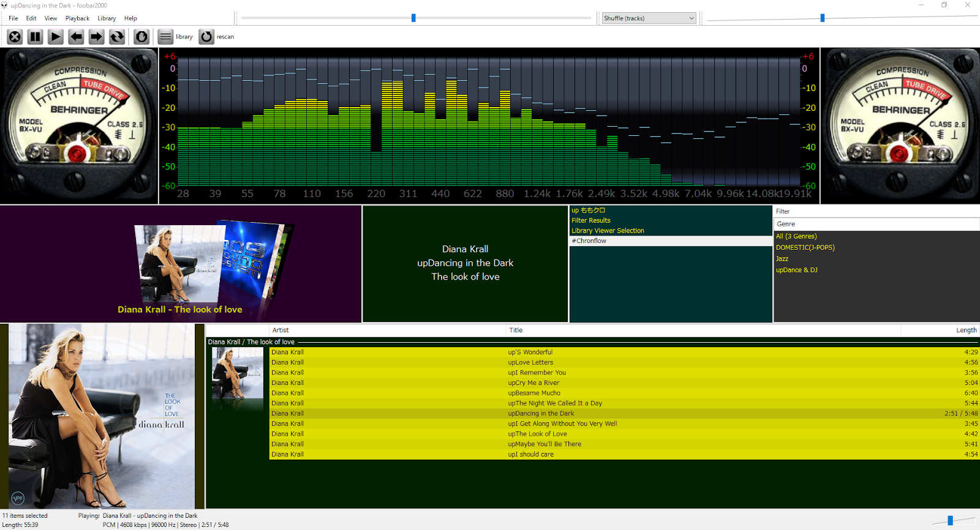Pause the current track
The height and width of the screenshot is (530, 980).
(x=35, y=37)
